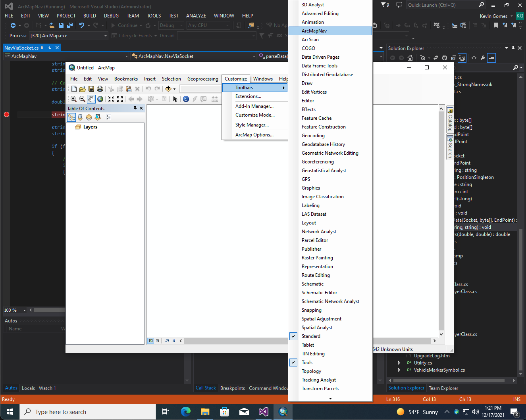Launch Visual Studio from the taskbar

[x=263, y=412]
